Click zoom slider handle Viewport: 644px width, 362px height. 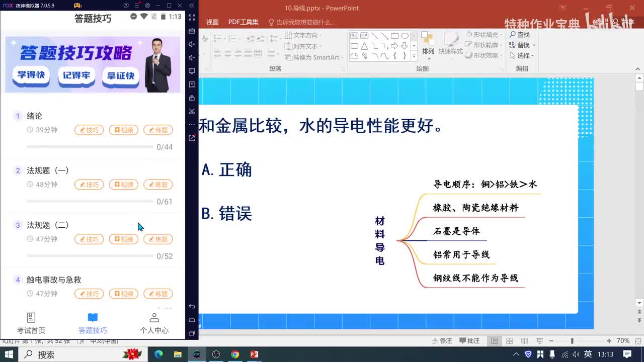pyautogui.click(x=572, y=341)
